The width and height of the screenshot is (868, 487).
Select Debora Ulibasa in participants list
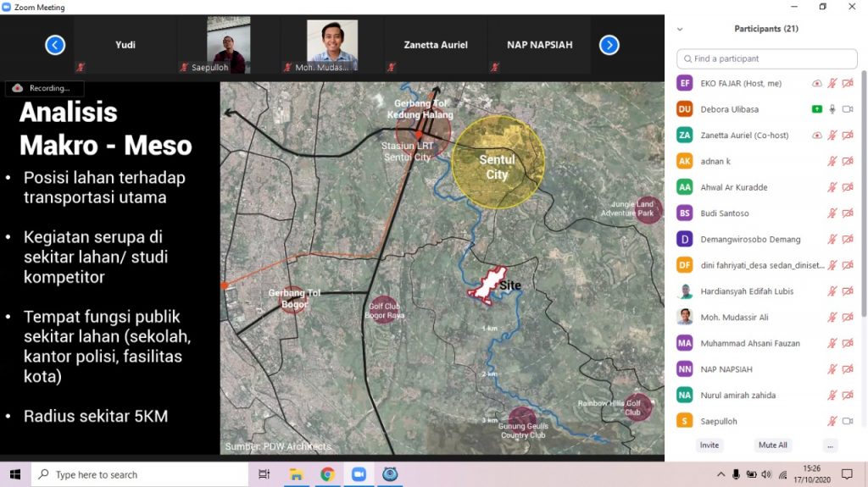click(766, 109)
